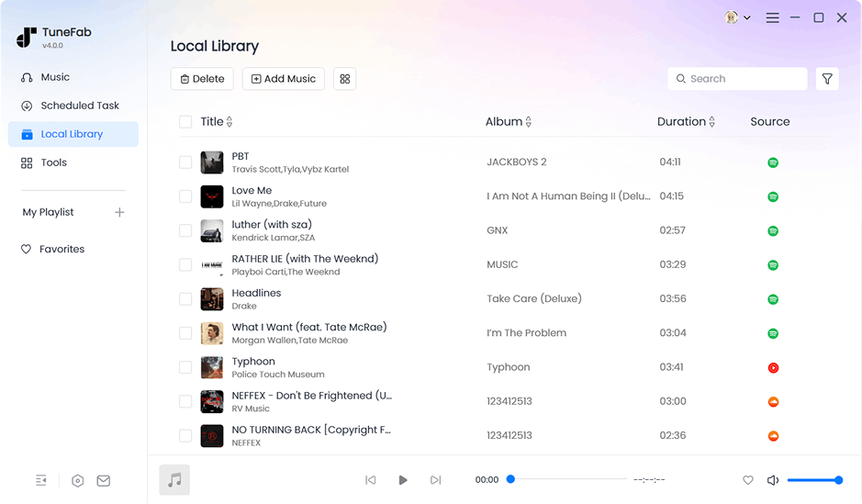862x504 pixels.
Task: Click the volume slider handle
Action: pos(838,480)
